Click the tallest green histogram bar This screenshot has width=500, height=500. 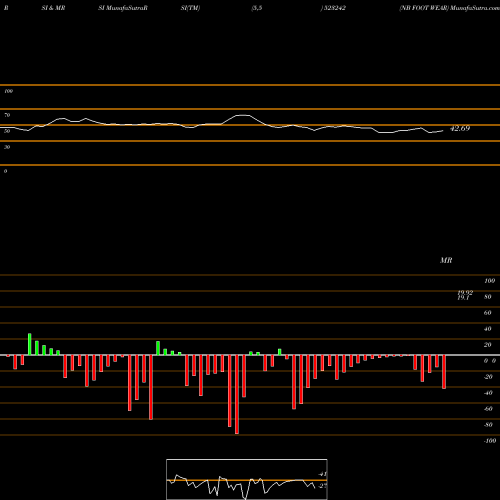(30, 344)
